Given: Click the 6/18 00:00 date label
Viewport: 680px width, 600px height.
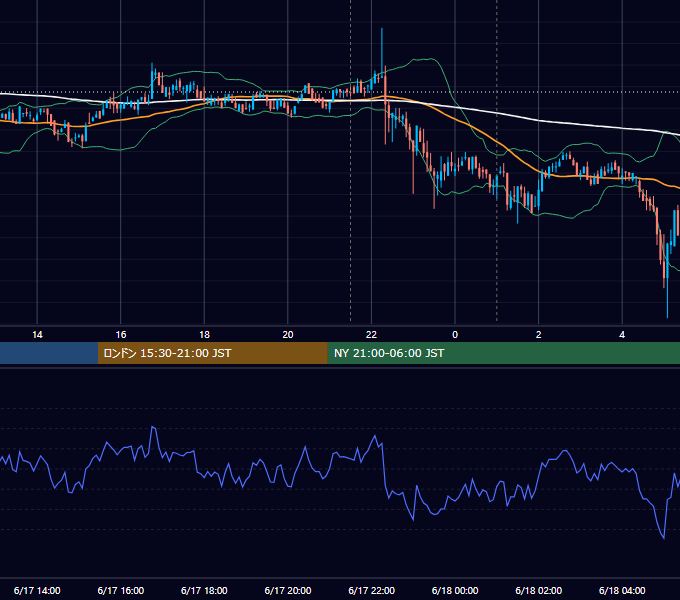Looking at the screenshot, I should click(455, 590).
